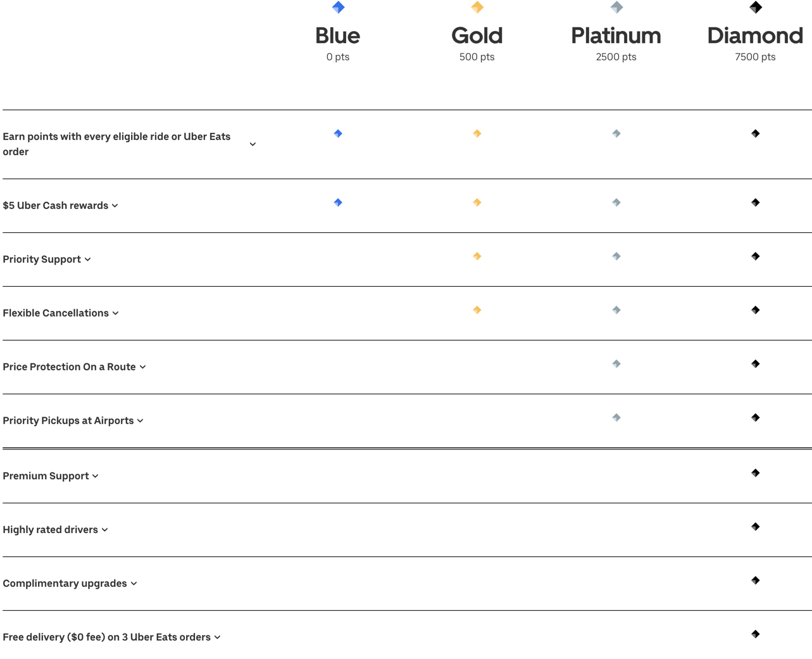Click Gold diamond in Earn points row
The image size is (812, 659).
tap(477, 134)
